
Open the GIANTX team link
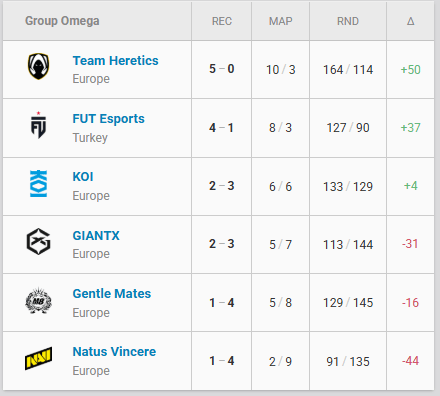pos(96,235)
